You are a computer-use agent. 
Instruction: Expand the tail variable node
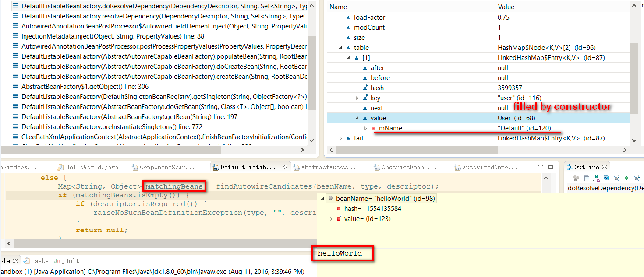point(340,138)
